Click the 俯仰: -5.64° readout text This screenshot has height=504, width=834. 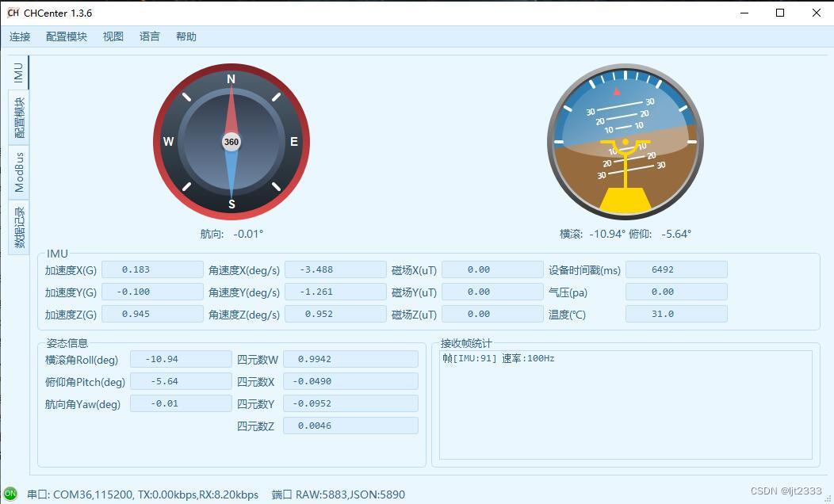660,234
